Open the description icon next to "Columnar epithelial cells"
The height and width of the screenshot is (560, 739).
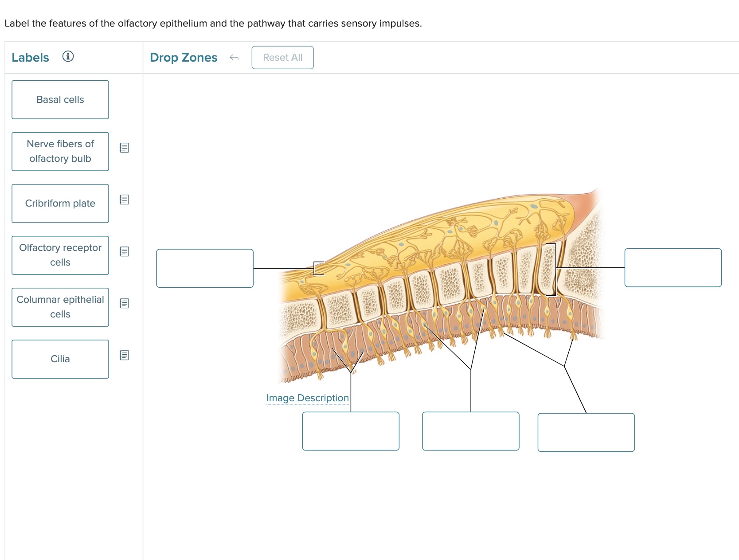(124, 303)
